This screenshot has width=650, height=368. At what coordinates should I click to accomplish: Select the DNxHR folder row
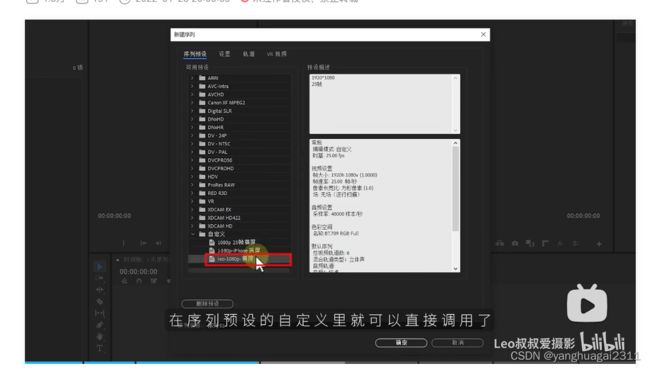[x=239, y=127]
